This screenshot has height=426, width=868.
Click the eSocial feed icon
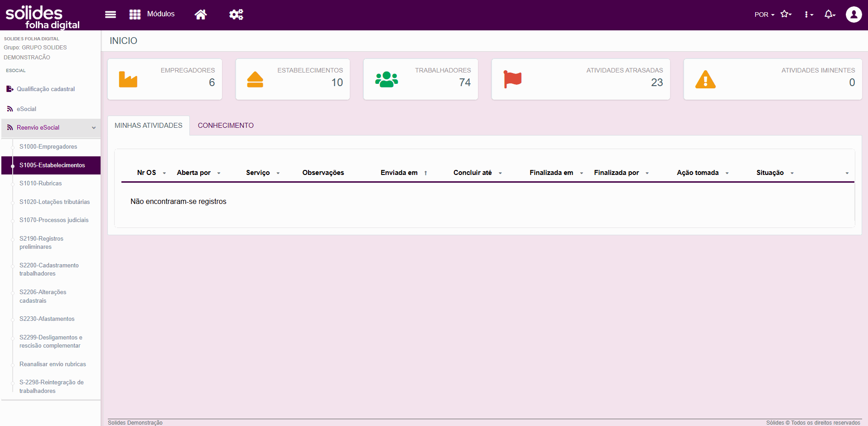pos(10,109)
